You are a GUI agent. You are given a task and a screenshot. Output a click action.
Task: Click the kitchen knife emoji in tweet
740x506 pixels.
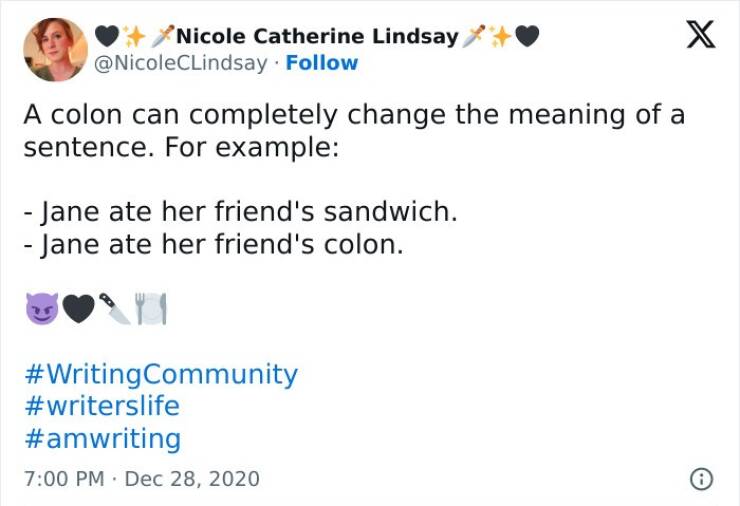point(116,311)
